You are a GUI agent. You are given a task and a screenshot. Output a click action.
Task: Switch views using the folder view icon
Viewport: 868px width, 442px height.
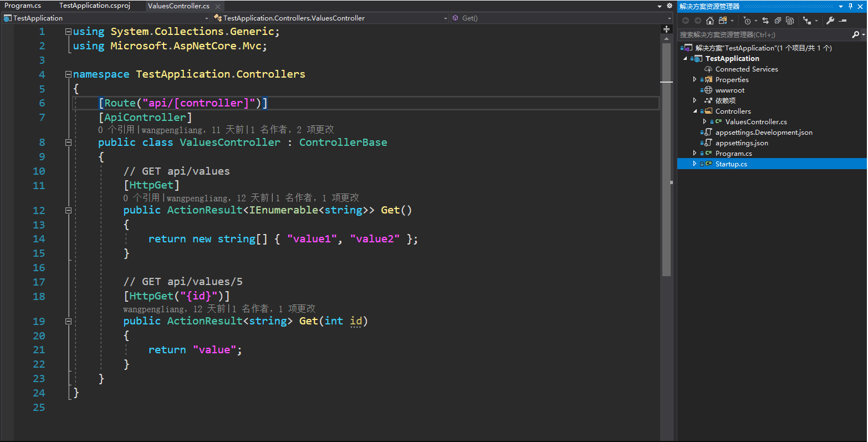click(x=723, y=21)
